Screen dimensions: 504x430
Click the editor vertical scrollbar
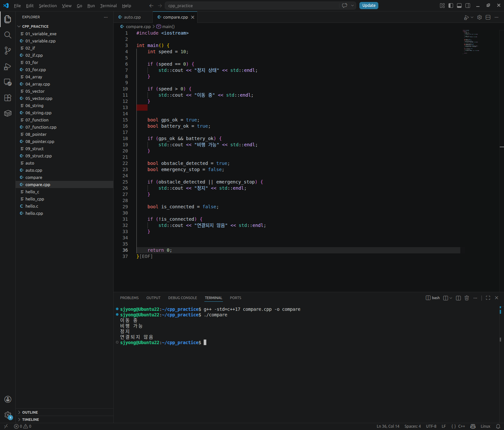pos(502,161)
